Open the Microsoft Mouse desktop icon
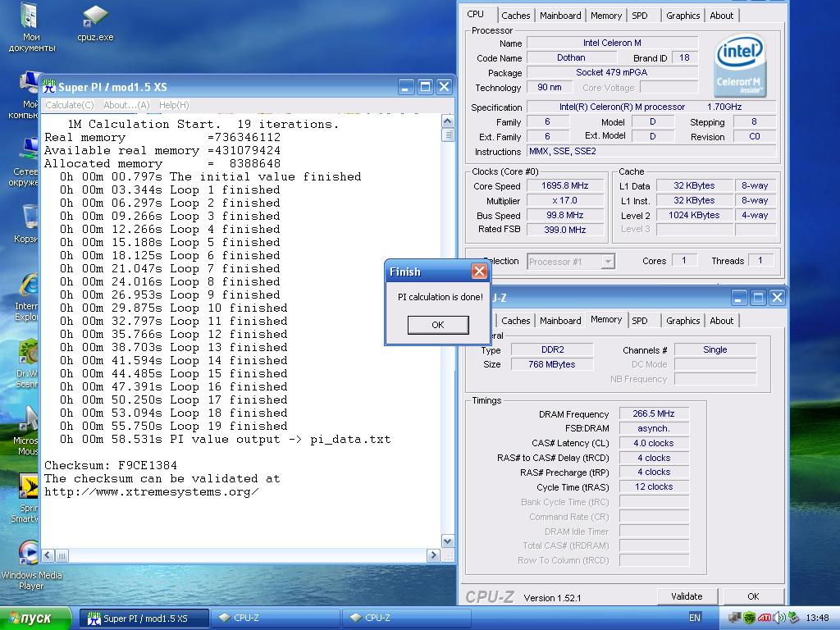Screen dimensions: 840x630 [28, 431]
